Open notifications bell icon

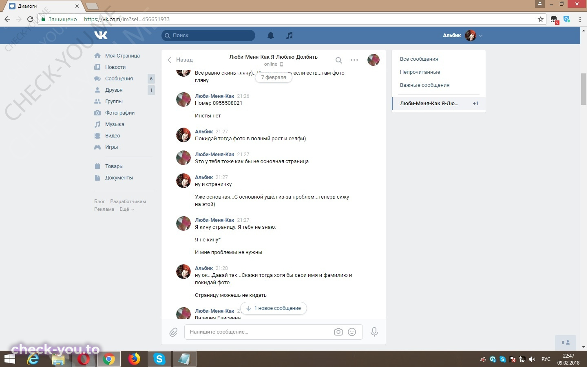[271, 35]
